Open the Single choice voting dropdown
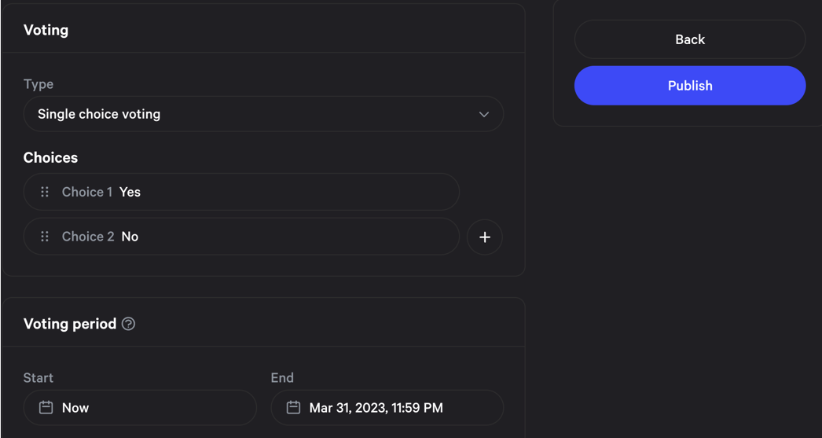The width and height of the screenshot is (822, 438). [262, 114]
